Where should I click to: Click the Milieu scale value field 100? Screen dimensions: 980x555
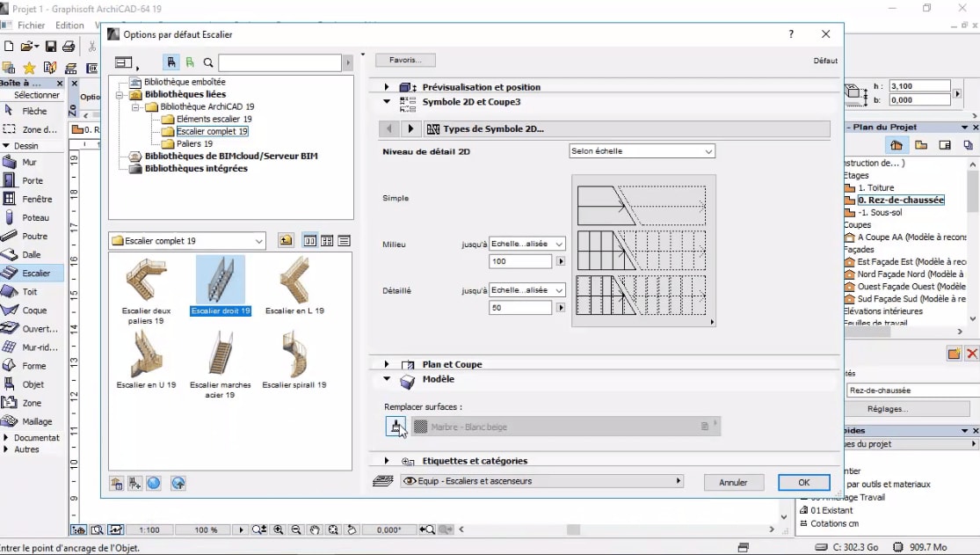[520, 261]
